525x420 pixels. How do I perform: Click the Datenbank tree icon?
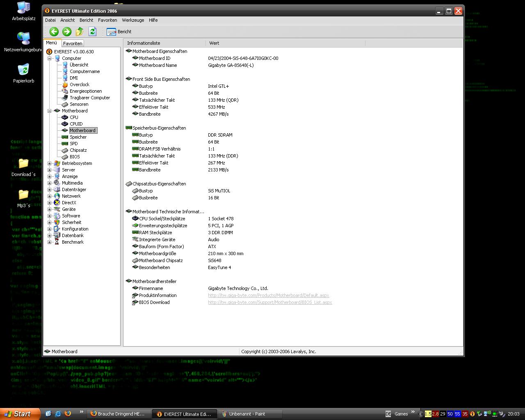click(57, 235)
